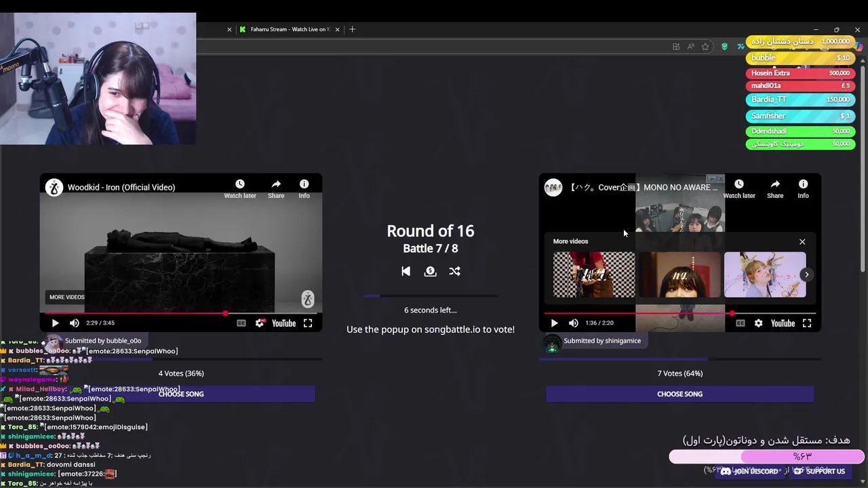Seek on MONO NO AWARE video progress bar

pyautogui.click(x=679, y=313)
